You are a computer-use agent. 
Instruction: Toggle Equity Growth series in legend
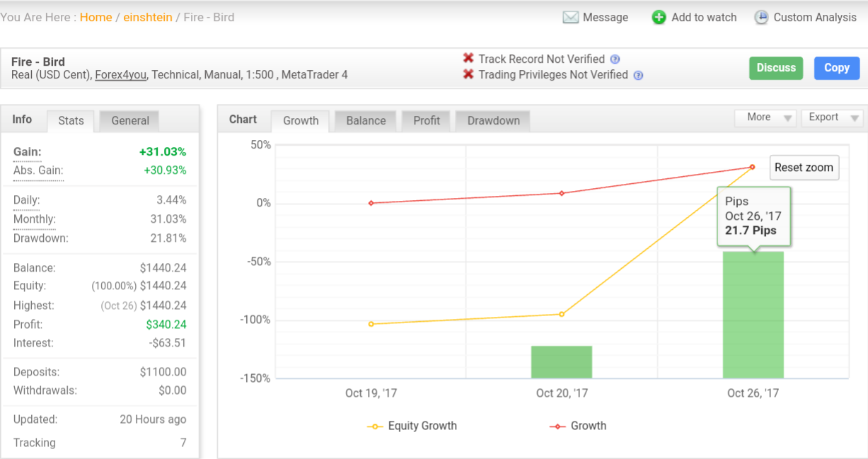point(412,426)
